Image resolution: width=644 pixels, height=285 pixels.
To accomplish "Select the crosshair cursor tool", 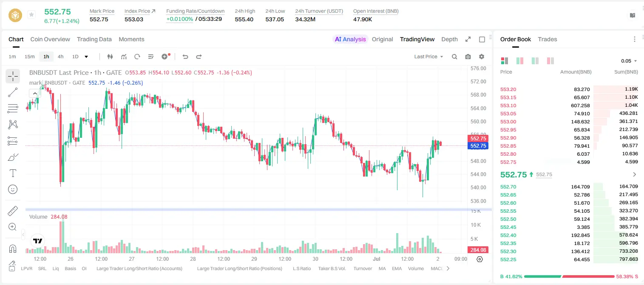I will (13, 77).
